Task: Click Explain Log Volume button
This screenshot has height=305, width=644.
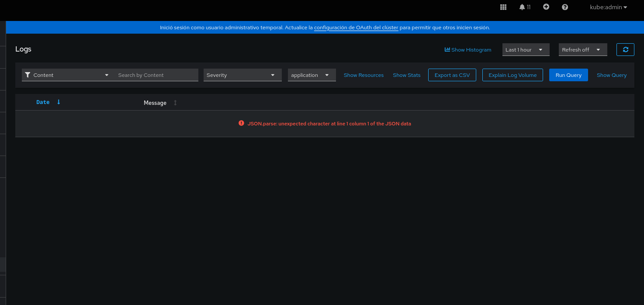Action: point(512,75)
